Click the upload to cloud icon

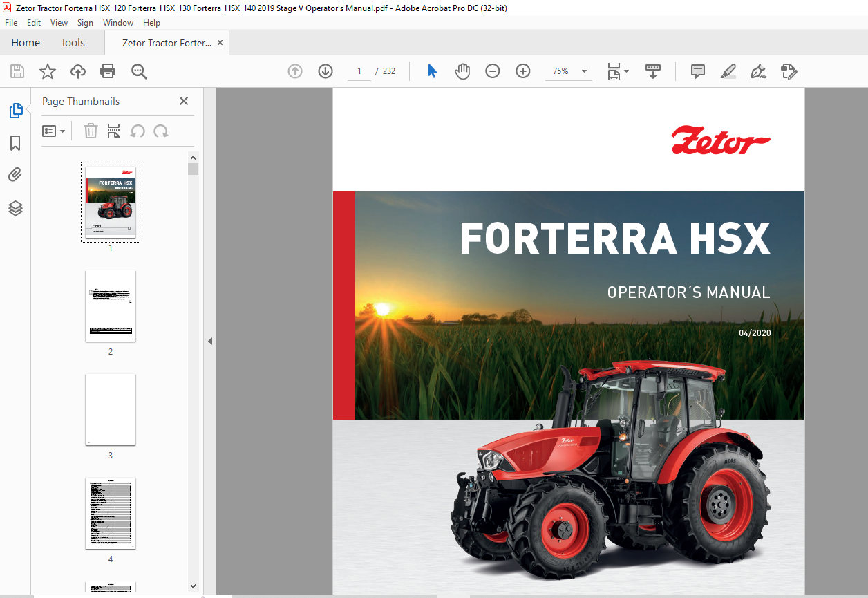pyautogui.click(x=78, y=71)
